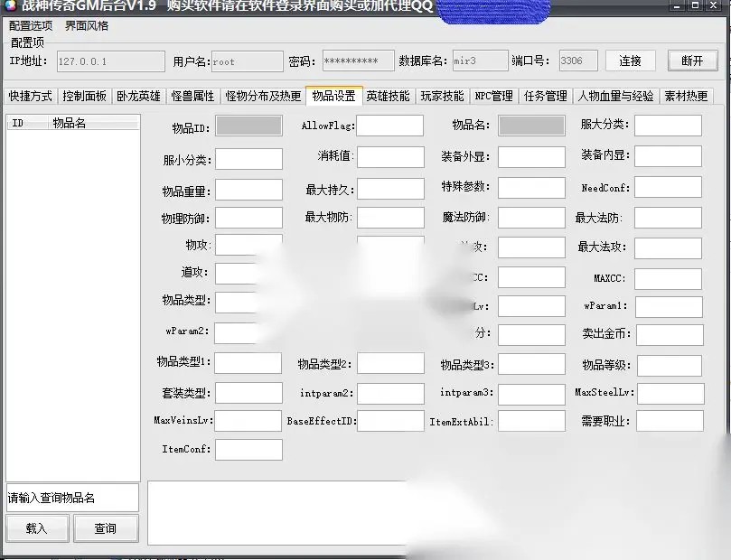Click the MAXCC input field
The height and width of the screenshot is (560, 731).
pyautogui.click(x=668, y=279)
